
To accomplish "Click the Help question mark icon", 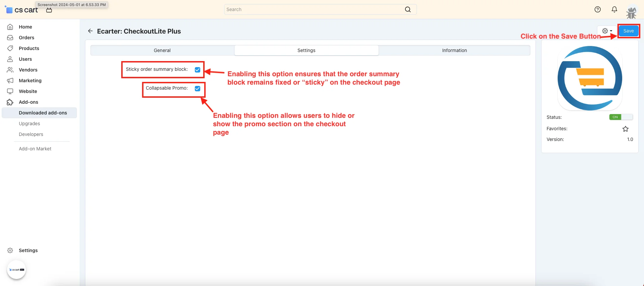I will (597, 9).
